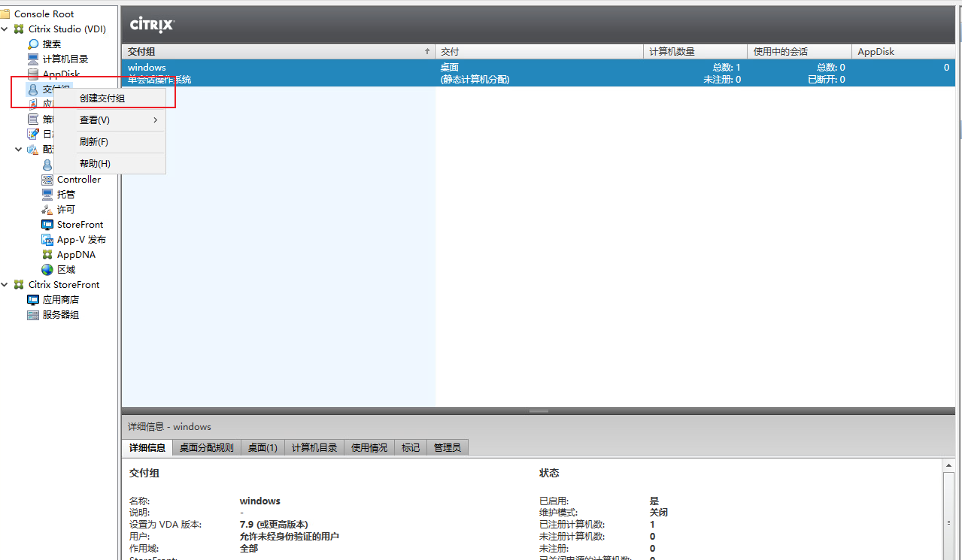Click the AppDisk disk icon
This screenshot has height=560, width=962.
33,74
